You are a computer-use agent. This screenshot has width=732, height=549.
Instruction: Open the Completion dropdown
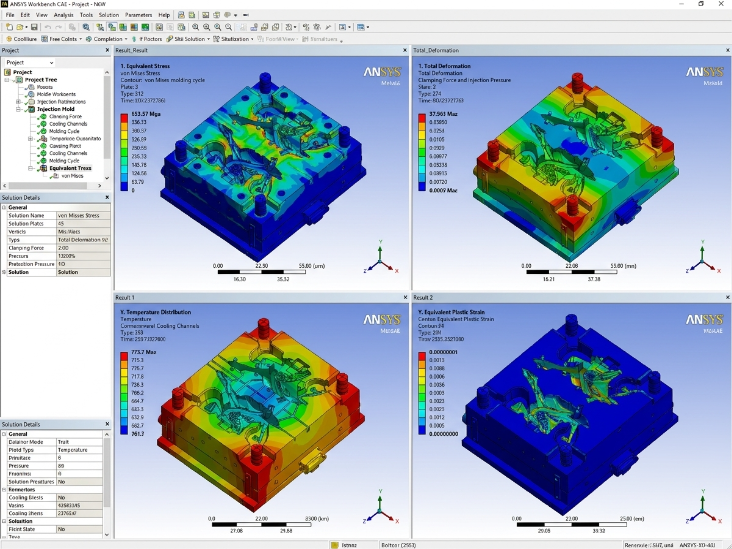tap(107, 39)
